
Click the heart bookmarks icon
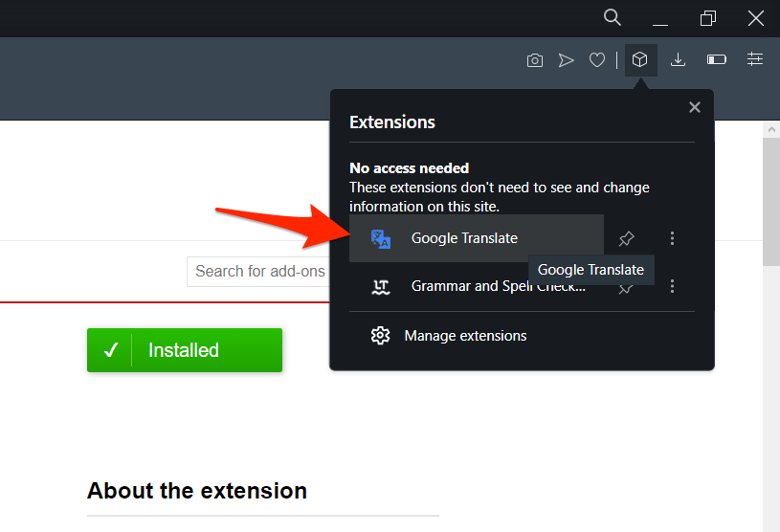tap(597, 60)
